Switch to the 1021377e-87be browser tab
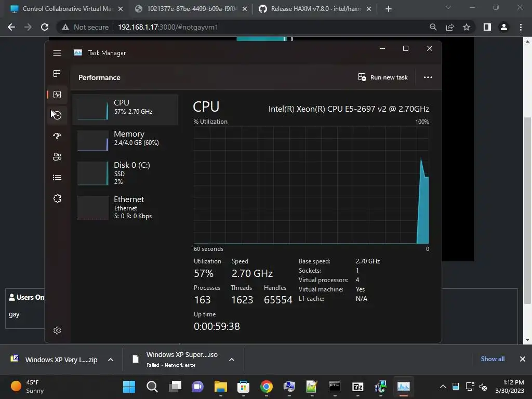The width and height of the screenshot is (532, 399). (x=191, y=9)
